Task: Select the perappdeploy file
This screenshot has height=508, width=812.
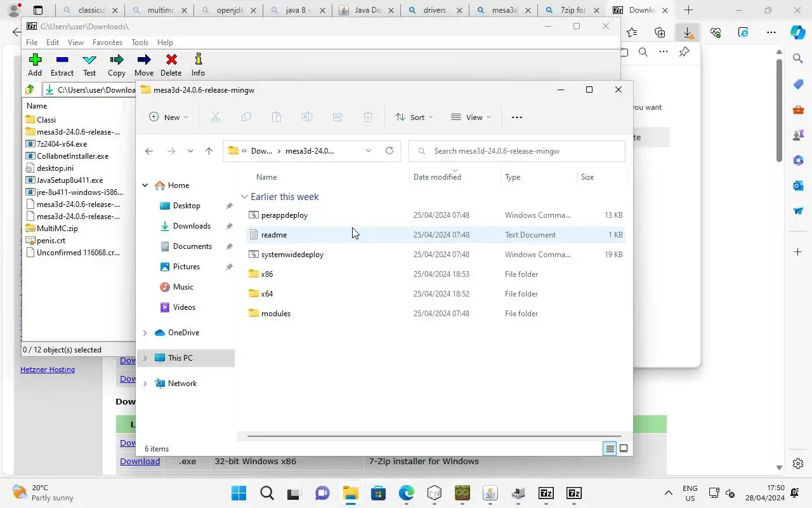Action: click(436, 215)
